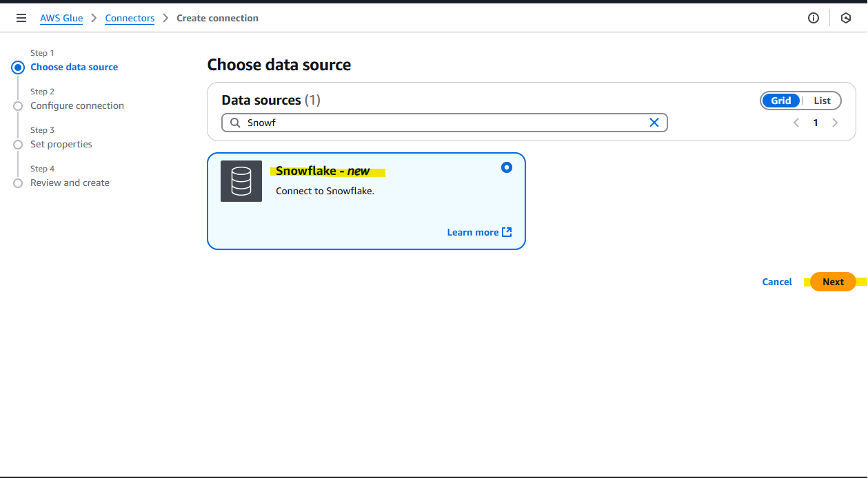Click the hexagon settings icon in header

[x=846, y=18]
